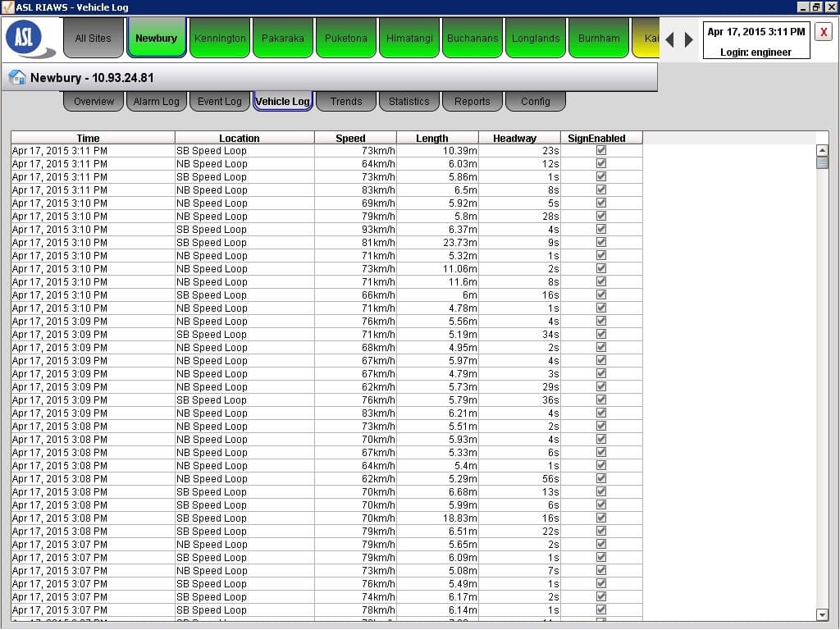Click the home icon beside Newbury
The width and height of the screenshot is (840, 630).
[x=16, y=78]
